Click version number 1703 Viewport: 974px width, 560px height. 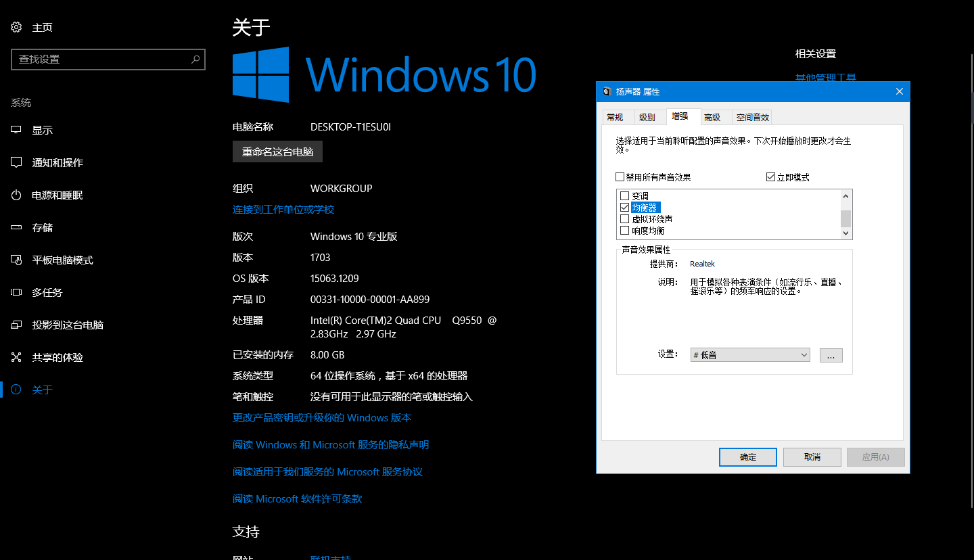point(321,258)
